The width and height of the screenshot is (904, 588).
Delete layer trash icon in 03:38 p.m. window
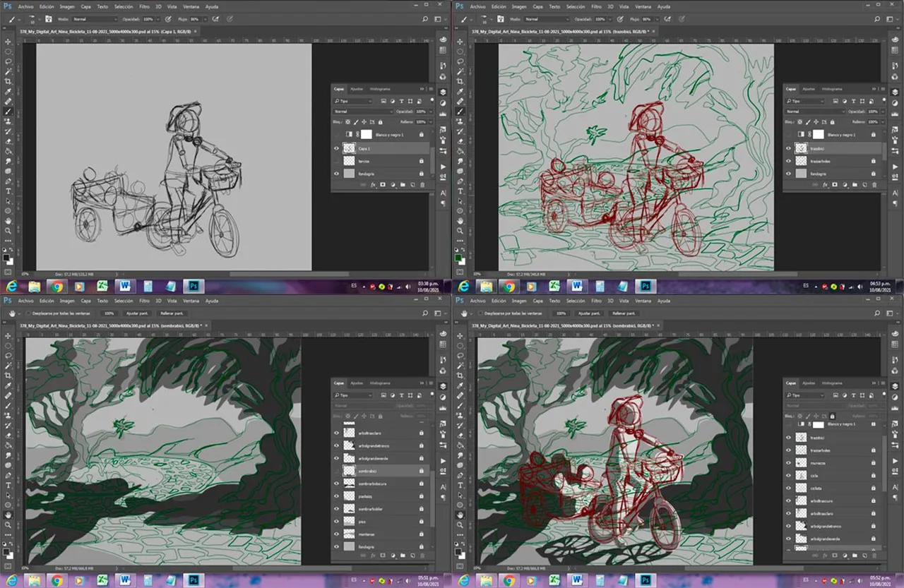pos(422,184)
